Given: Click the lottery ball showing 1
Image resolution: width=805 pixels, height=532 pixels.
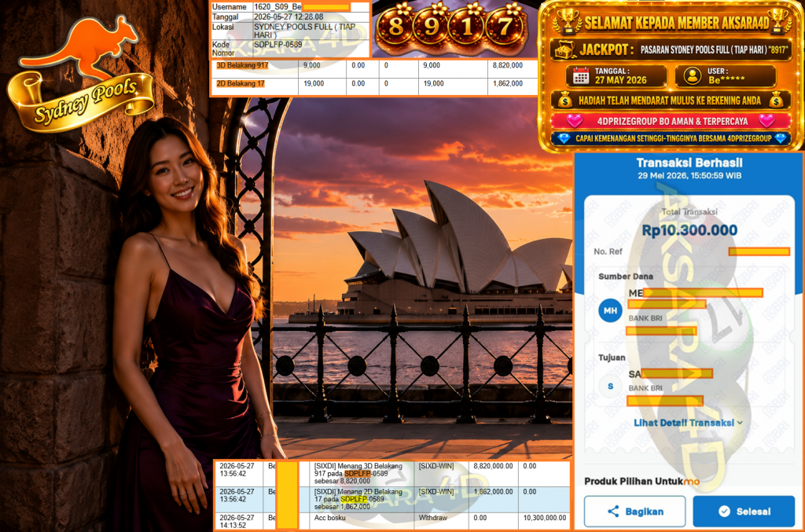Looking at the screenshot, I should [469, 27].
